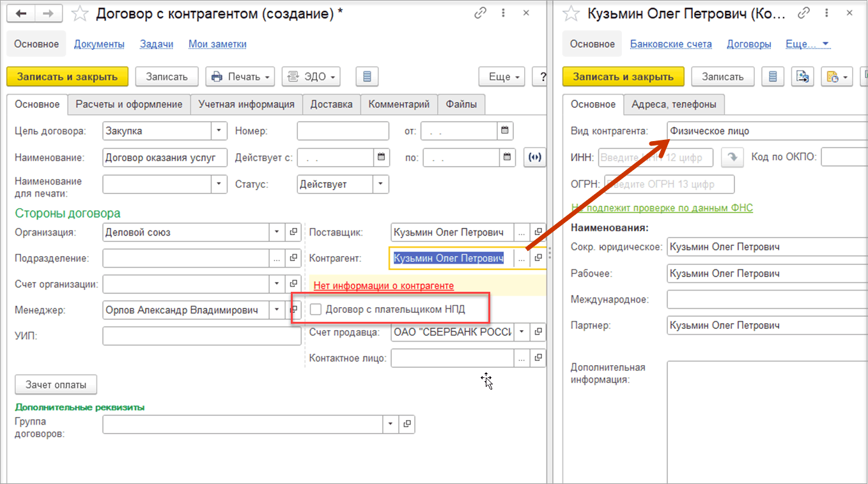Open Группа договоров record via open icon
This screenshot has height=484, width=868.
click(407, 424)
